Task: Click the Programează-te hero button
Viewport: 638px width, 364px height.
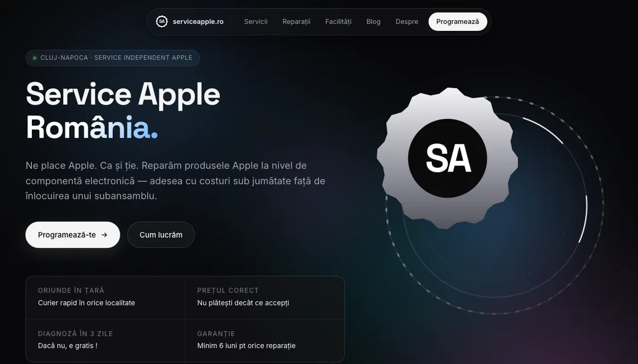Action: (x=73, y=235)
